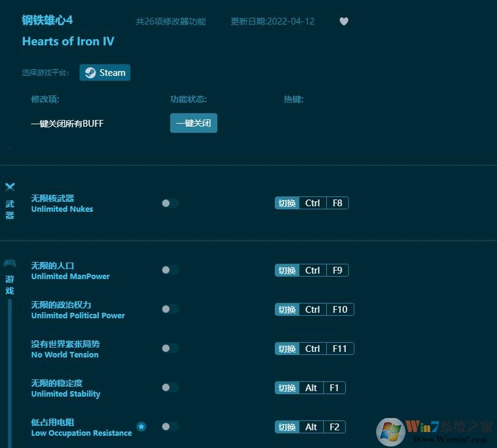Click update date 2022-04-12 text
497x448 pixels.
click(272, 21)
